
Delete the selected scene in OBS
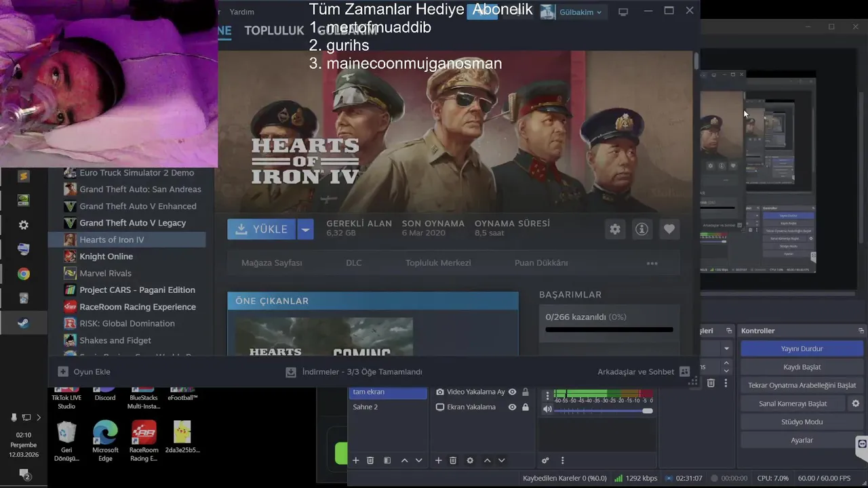[370, 460]
